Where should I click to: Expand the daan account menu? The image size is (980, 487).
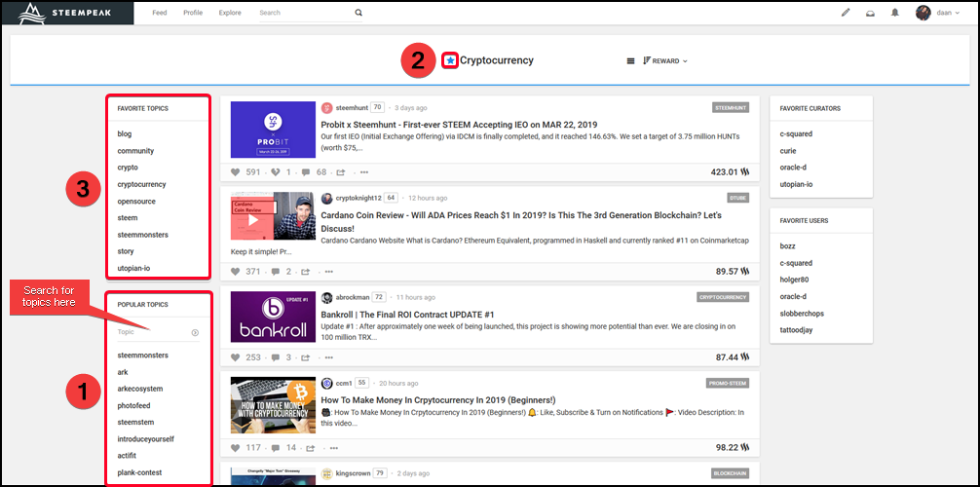pos(948,13)
